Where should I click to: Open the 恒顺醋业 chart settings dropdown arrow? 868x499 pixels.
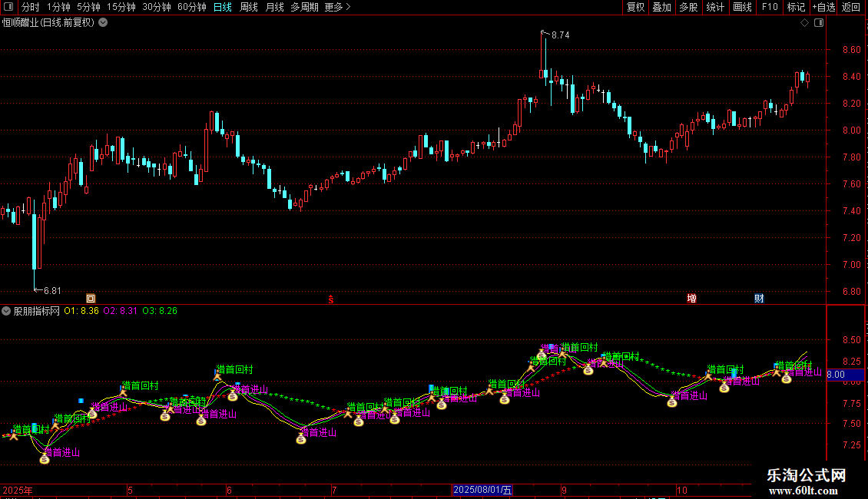click(x=103, y=23)
